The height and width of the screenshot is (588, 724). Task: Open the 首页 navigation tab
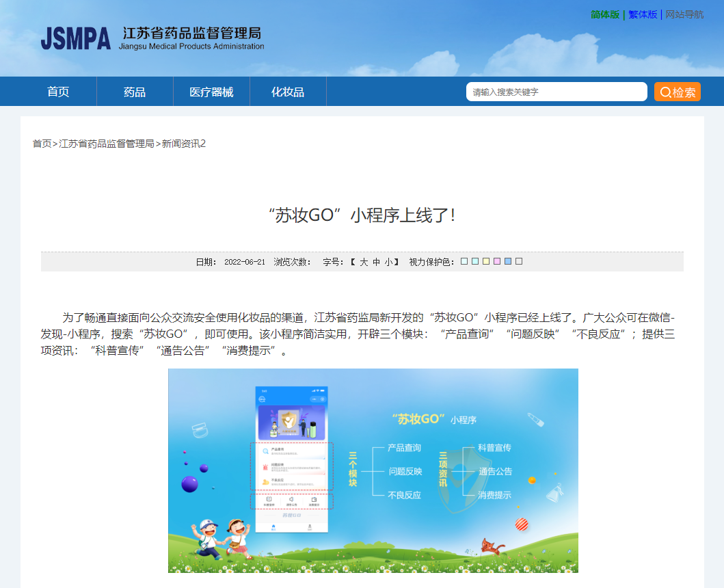point(58,92)
